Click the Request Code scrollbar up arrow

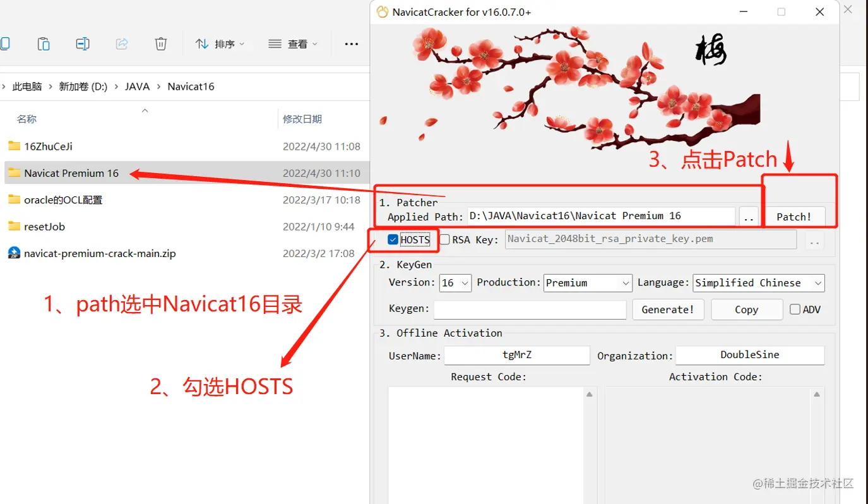pos(590,394)
